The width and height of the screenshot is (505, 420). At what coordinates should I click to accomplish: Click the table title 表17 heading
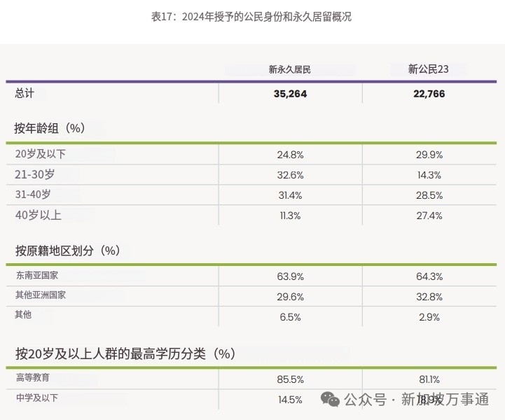click(251, 17)
